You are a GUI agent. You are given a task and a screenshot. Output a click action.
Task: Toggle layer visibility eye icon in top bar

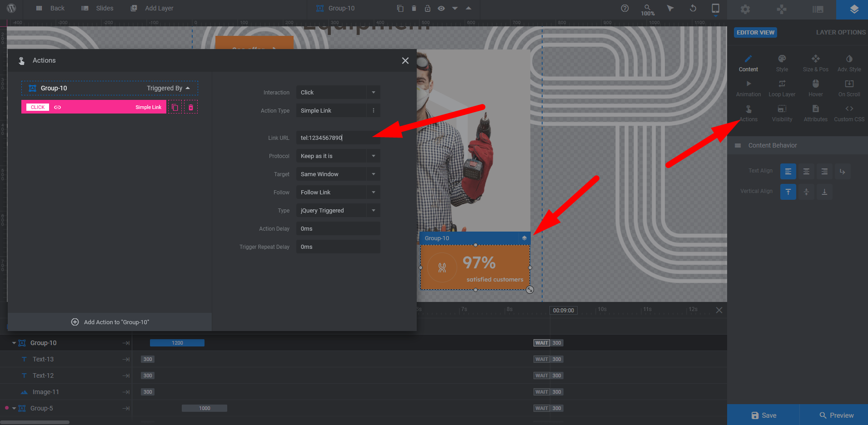441,8
